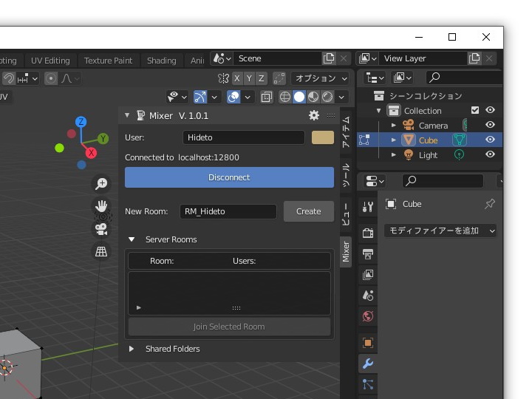Open ビュー sidebar tab

click(x=345, y=215)
